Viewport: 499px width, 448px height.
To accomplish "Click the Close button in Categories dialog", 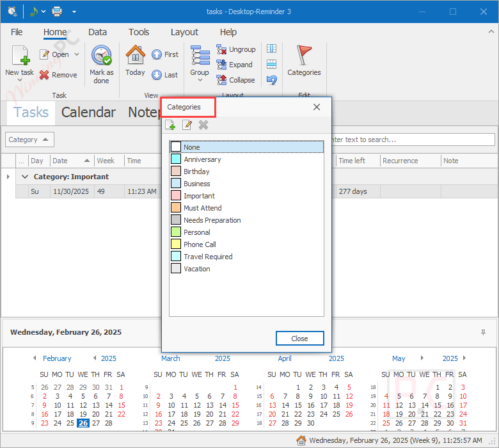I will pyautogui.click(x=300, y=339).
